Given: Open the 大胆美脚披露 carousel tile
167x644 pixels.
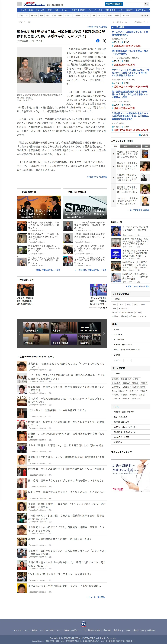Looking at the screenshot, I should coord(36,327).
